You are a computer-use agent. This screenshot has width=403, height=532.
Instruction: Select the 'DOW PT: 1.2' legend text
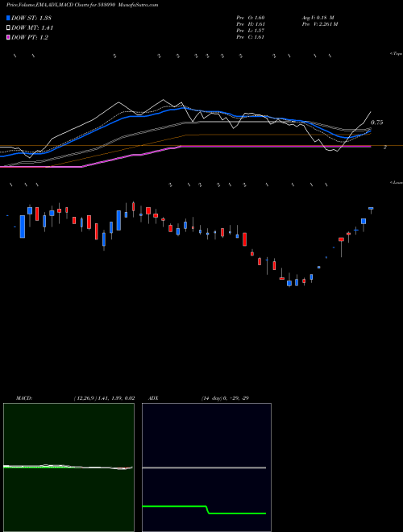pos(30,37)
